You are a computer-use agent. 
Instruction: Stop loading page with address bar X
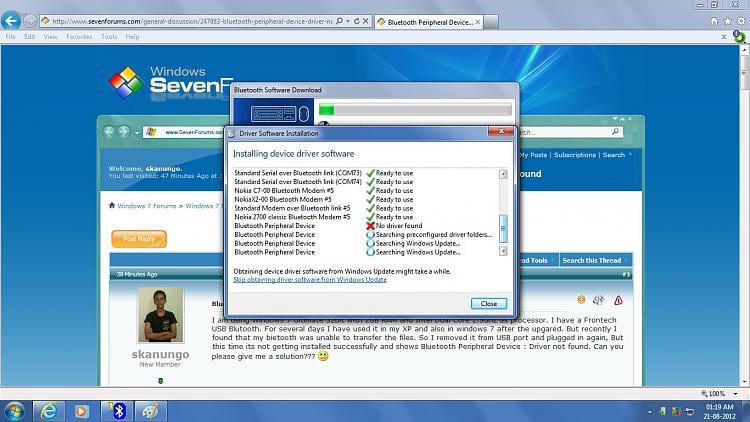(365, 21)
